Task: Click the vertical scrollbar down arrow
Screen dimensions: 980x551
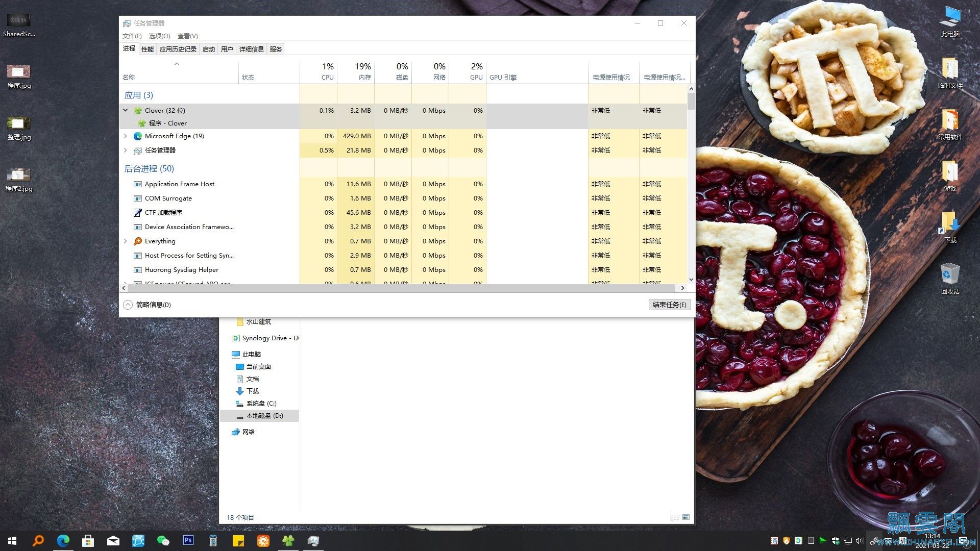Action: [691, 280]
